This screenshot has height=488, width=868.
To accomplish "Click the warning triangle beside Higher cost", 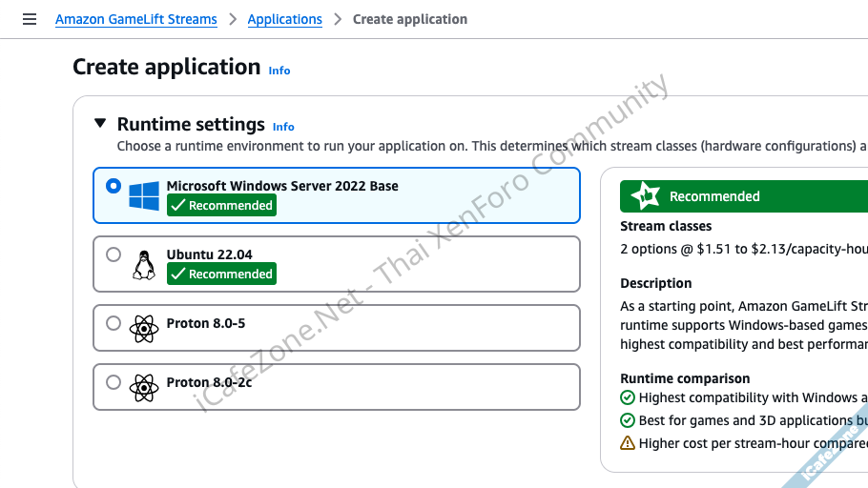I will pos(628,443).
